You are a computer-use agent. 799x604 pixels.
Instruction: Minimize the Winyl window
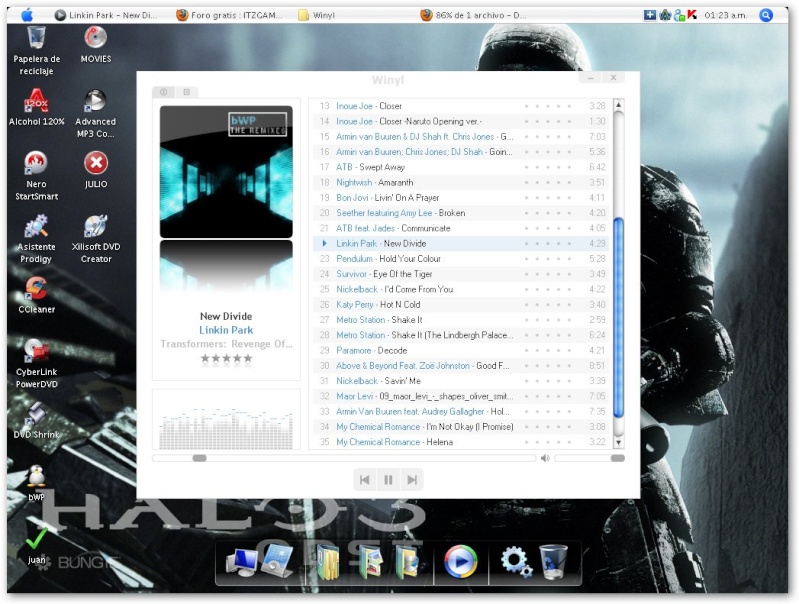tap(591, 77)
